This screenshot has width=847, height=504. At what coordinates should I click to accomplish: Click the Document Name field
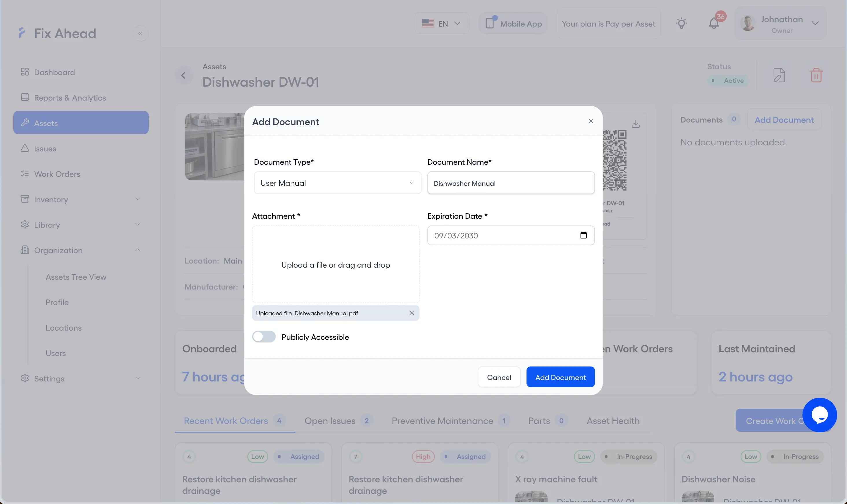[511, 183]
